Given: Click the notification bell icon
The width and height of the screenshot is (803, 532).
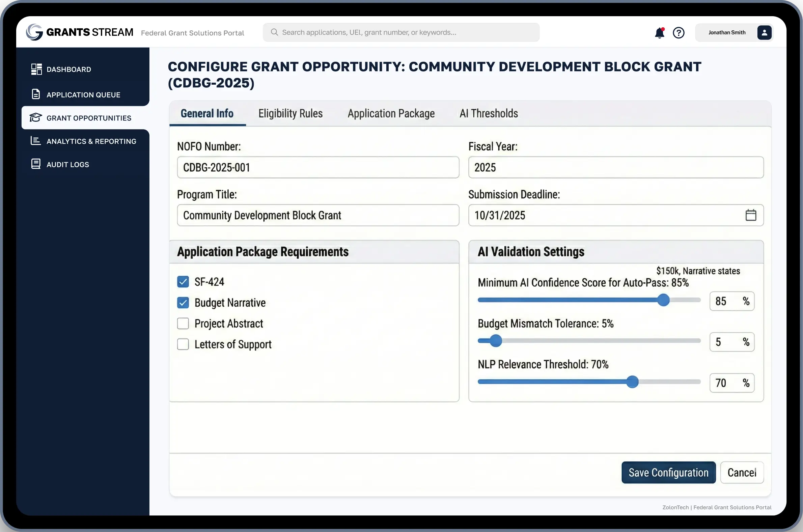Looking at the screenshot, I should tap(659, 33).
